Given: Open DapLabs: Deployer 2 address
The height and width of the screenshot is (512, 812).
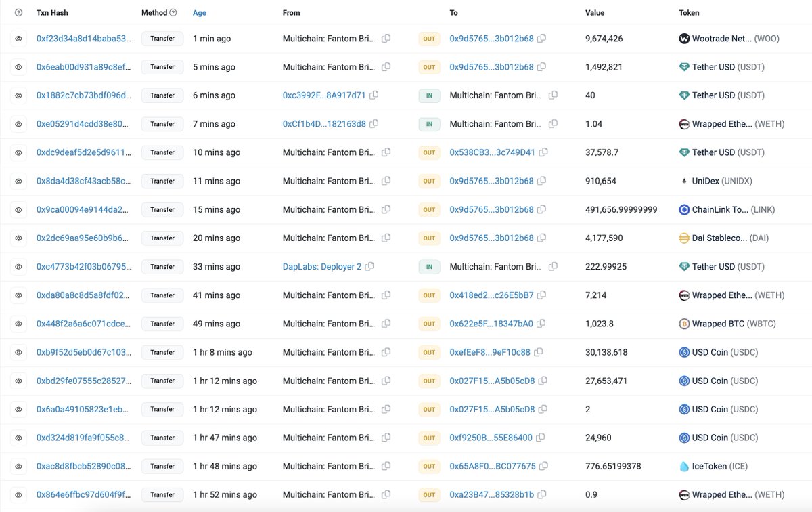Looking at the screenshot, I should tap(322, 267).
